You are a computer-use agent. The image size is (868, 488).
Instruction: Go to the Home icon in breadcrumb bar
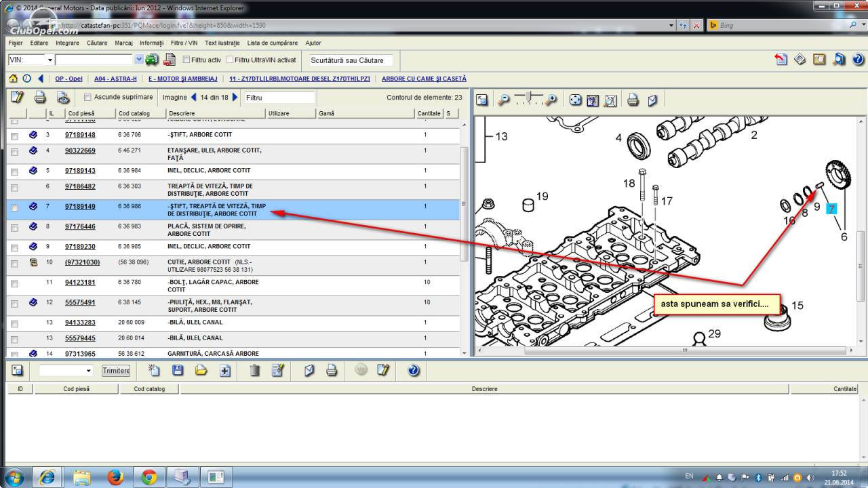(x=13, y=79)
